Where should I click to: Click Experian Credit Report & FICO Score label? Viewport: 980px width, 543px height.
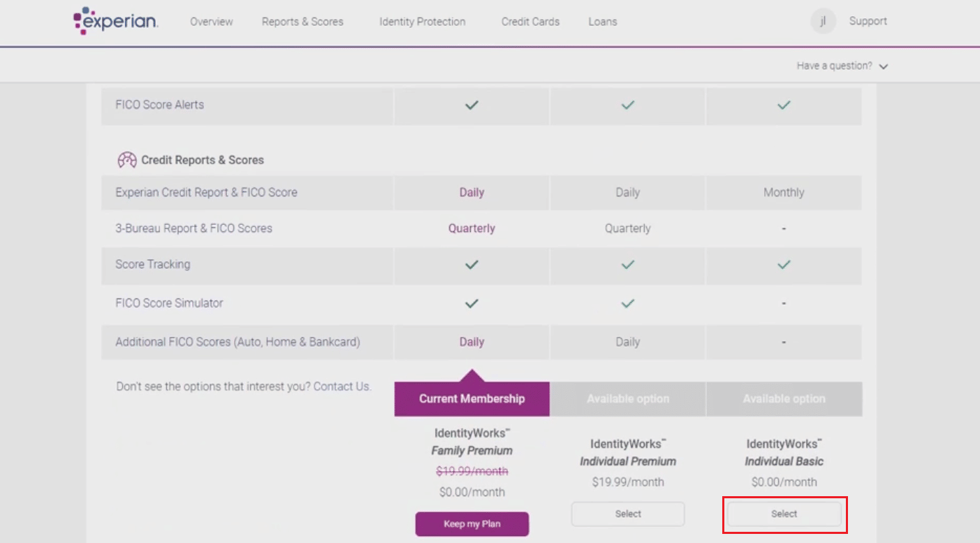[207, 192]
